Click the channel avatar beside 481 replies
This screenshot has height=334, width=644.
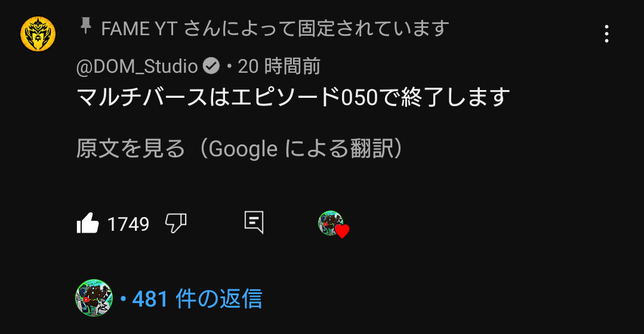click(x=94, y=298)
